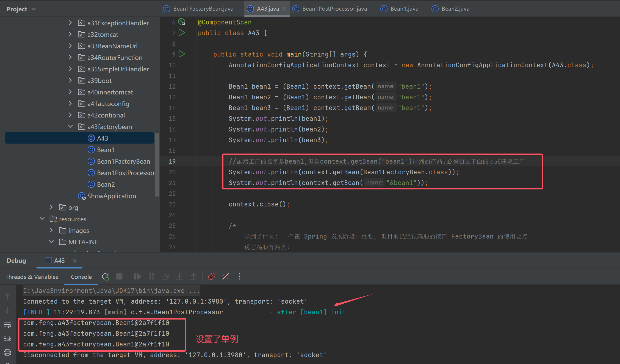Image resolution: width=620 pixels, height=364 pixels.
Task: Click the run gutter icon beside class A43
Action: (x=182, y=33)
